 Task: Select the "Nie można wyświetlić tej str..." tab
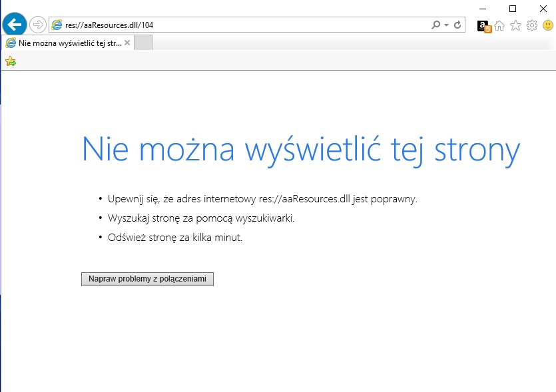(67, 43)
